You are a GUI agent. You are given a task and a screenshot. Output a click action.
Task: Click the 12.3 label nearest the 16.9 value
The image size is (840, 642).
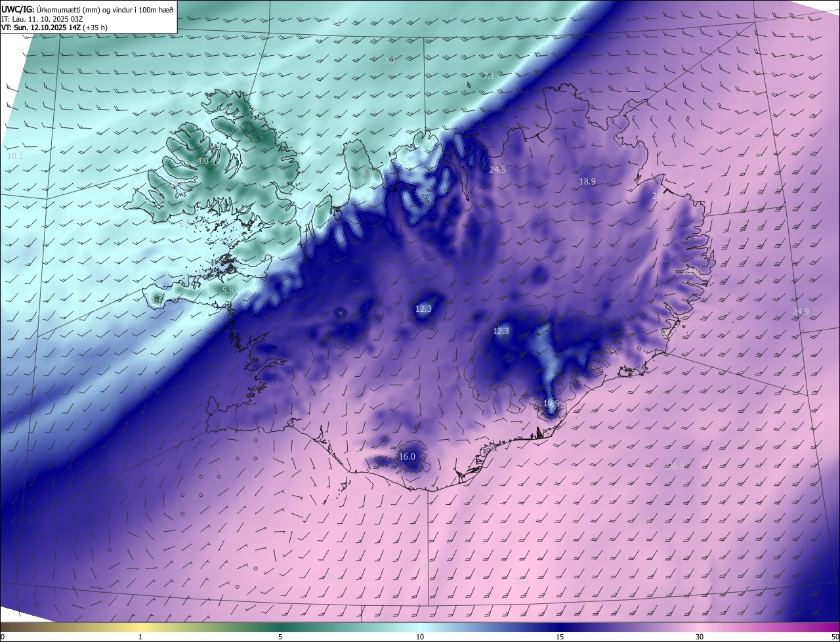(501, 332)
